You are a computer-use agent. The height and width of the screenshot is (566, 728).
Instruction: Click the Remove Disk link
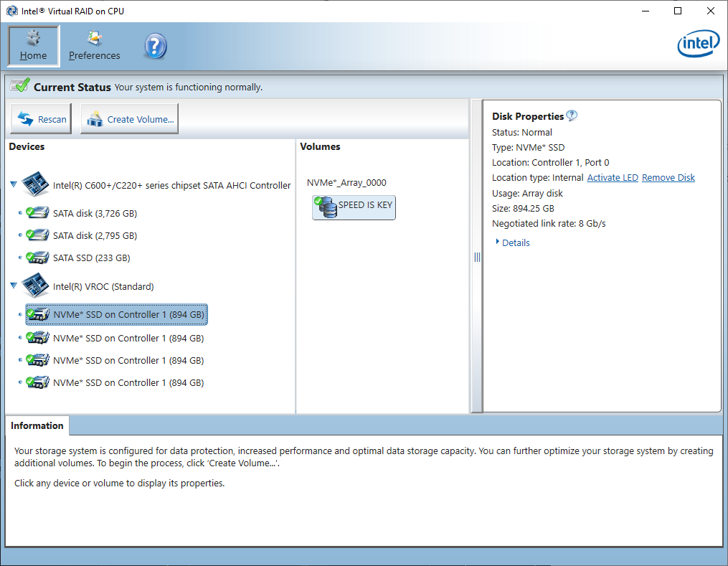tap(668, 178)
